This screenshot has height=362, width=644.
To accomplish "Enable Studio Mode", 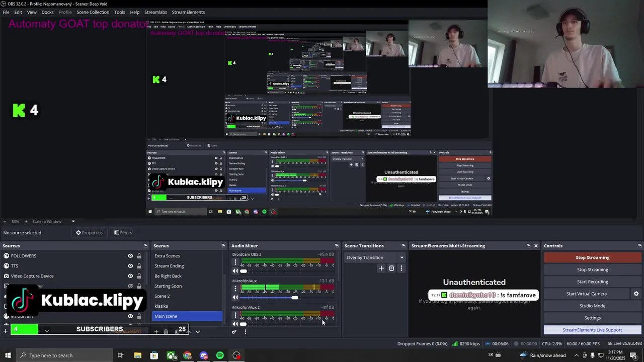I will (592, 306).
